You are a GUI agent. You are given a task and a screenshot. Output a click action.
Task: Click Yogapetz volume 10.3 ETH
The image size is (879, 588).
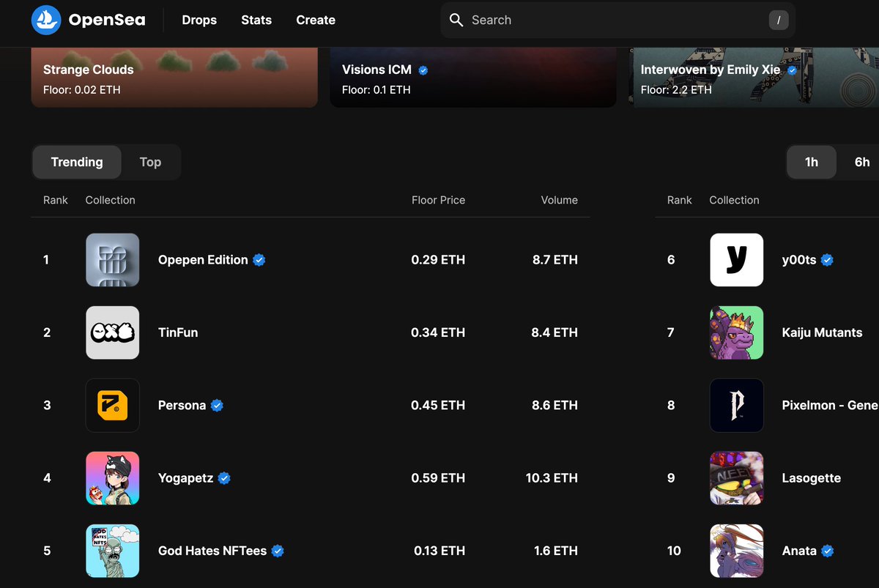[552, 478]
